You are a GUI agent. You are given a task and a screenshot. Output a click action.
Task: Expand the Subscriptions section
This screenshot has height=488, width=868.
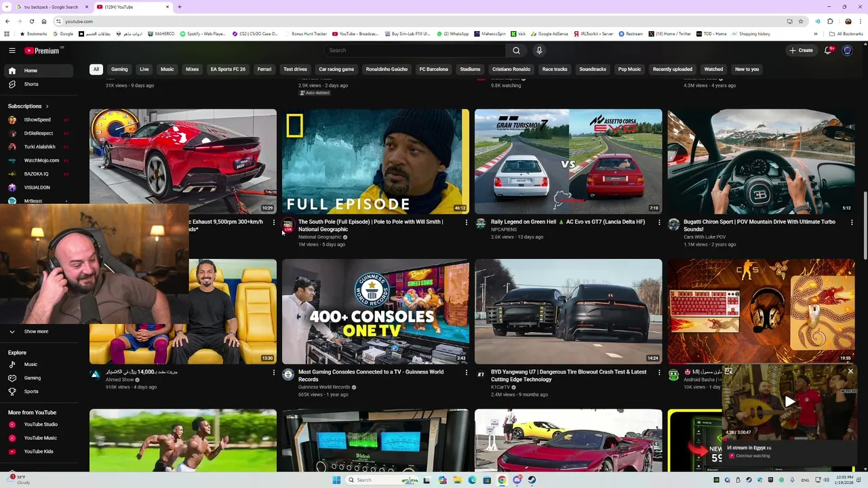28,106
